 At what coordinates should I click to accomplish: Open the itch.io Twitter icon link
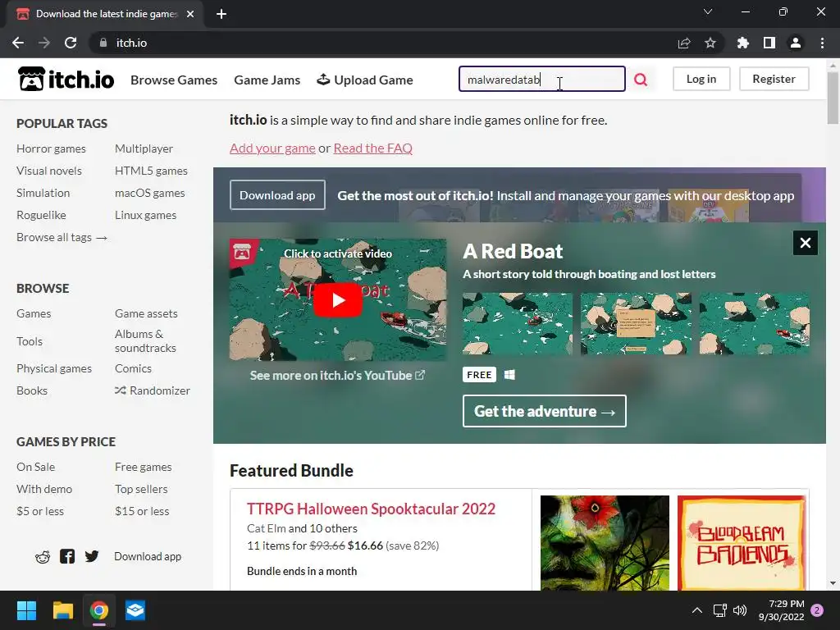click(92, 557)
